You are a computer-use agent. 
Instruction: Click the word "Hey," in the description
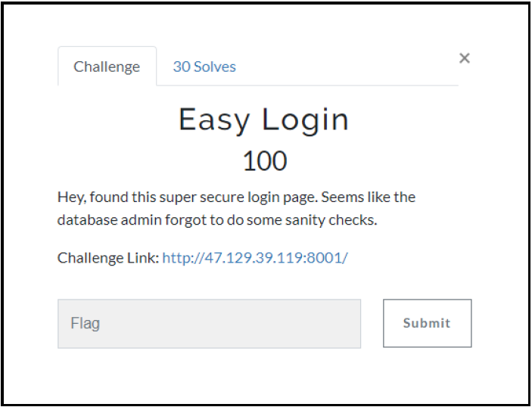click(x=72, y=197)
